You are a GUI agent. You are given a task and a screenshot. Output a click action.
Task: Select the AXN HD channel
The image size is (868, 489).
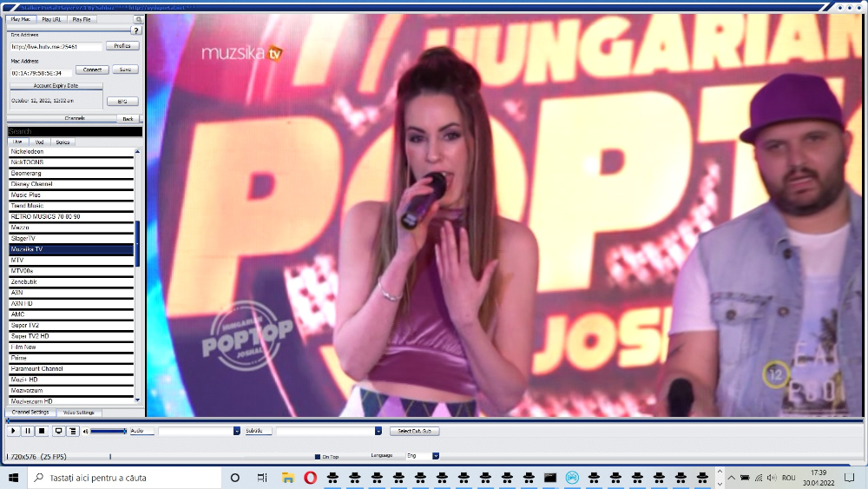click(71, 303)
